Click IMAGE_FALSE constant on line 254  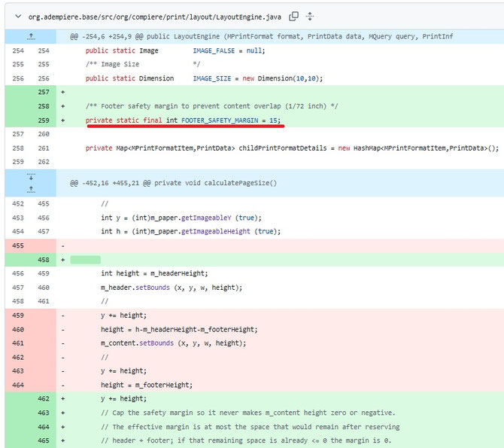pyautogui.click(x=214, y=50)
